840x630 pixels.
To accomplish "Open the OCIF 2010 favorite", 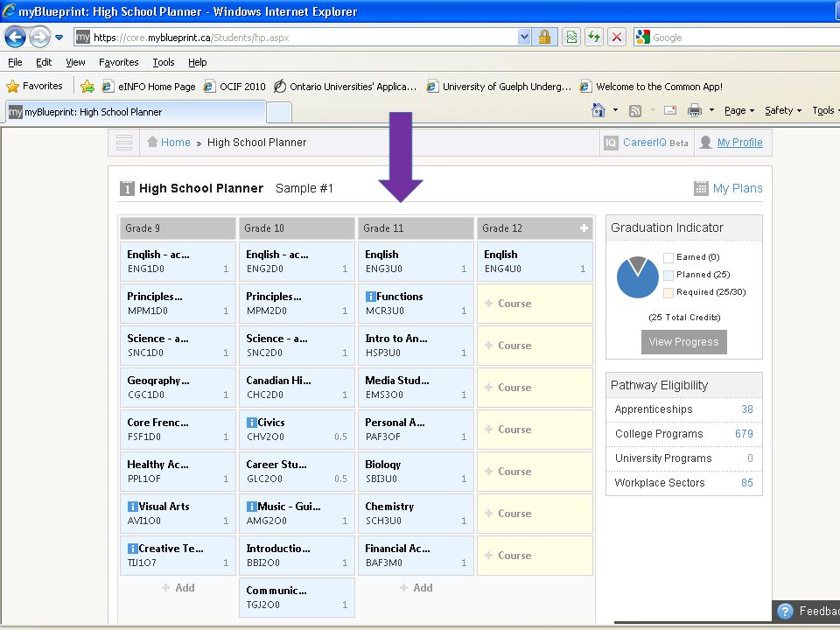I will click(234, 87).
